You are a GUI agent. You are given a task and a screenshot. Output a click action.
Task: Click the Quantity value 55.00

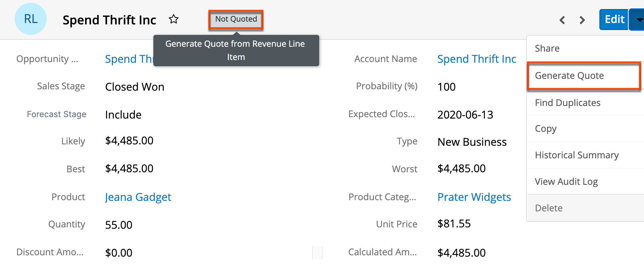click(x=119, y=225)
